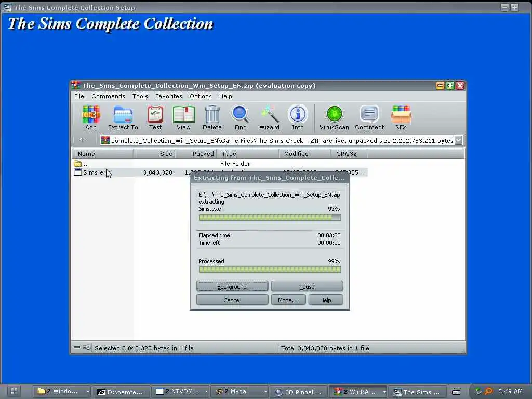Go up one folder arrow icon
Viewport: 532px width, 399px height.
pyautogui.click(x=83, y=140)
